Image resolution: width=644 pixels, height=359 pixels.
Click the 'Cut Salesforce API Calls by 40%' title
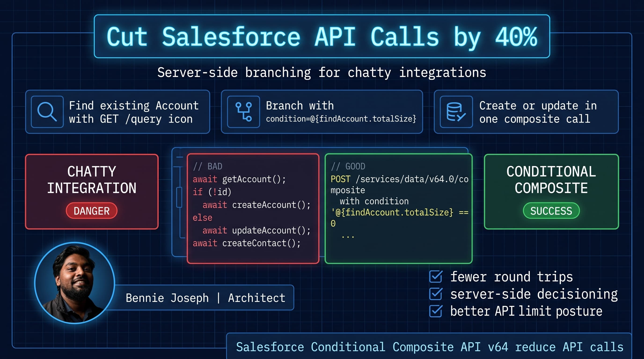click(322, 37)
